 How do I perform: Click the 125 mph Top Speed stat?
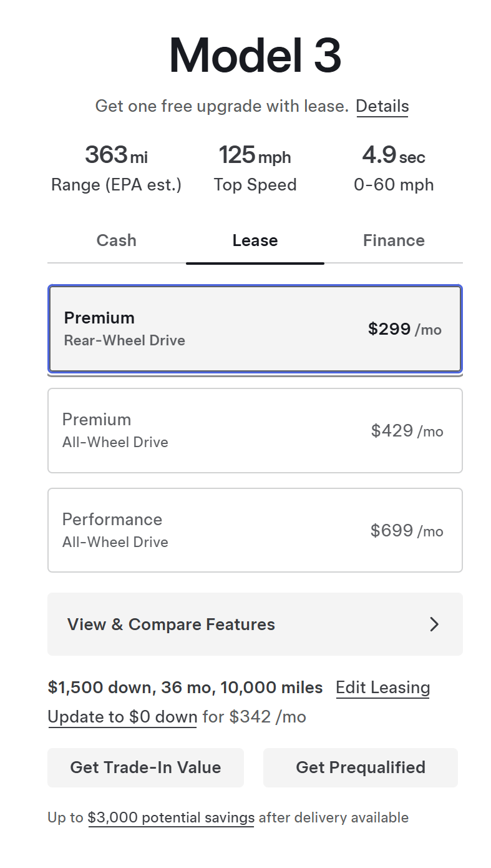(x=255, y=167)
